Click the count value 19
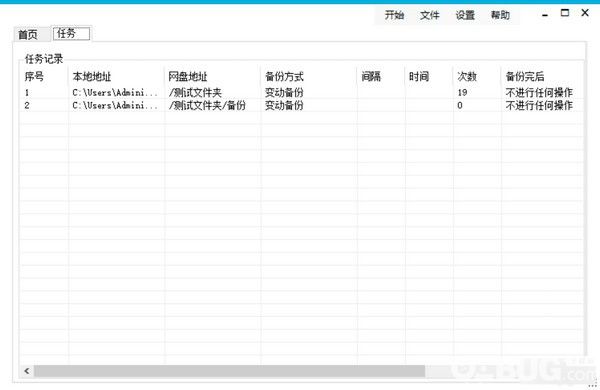Viewport: 600px width, 390px height. click(x=462, y=93)
